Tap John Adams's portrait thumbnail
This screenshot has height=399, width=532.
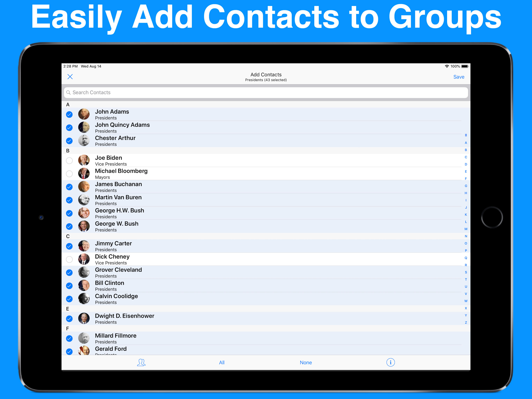coord(84,114)
